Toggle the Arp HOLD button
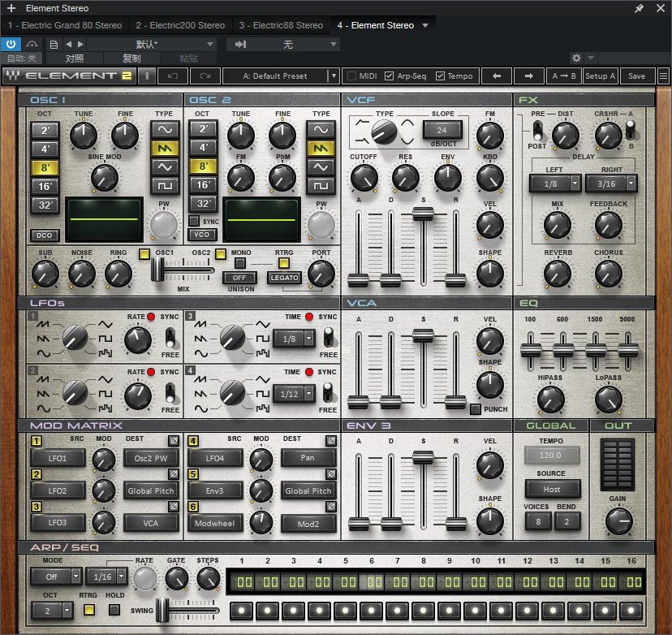The image size is (672, 635). [114, 610]
